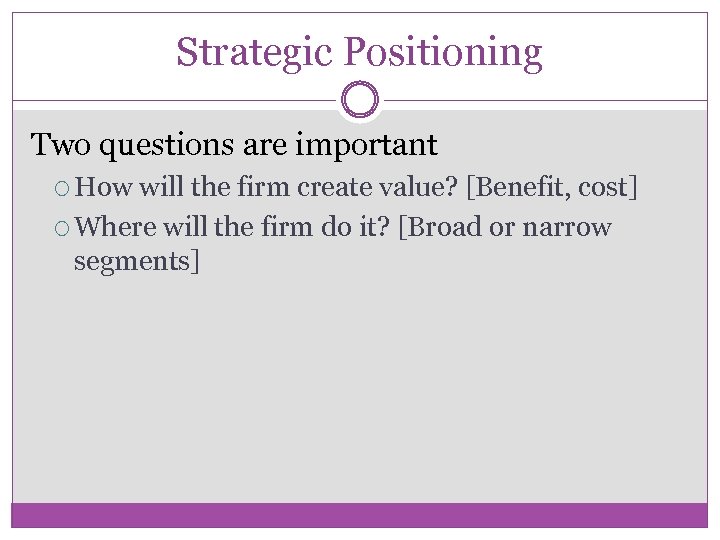720x540 pixels.
Task: Click the word "segments]" on the wrapped line
Action: pyautogui.click(x=137, y=262)
